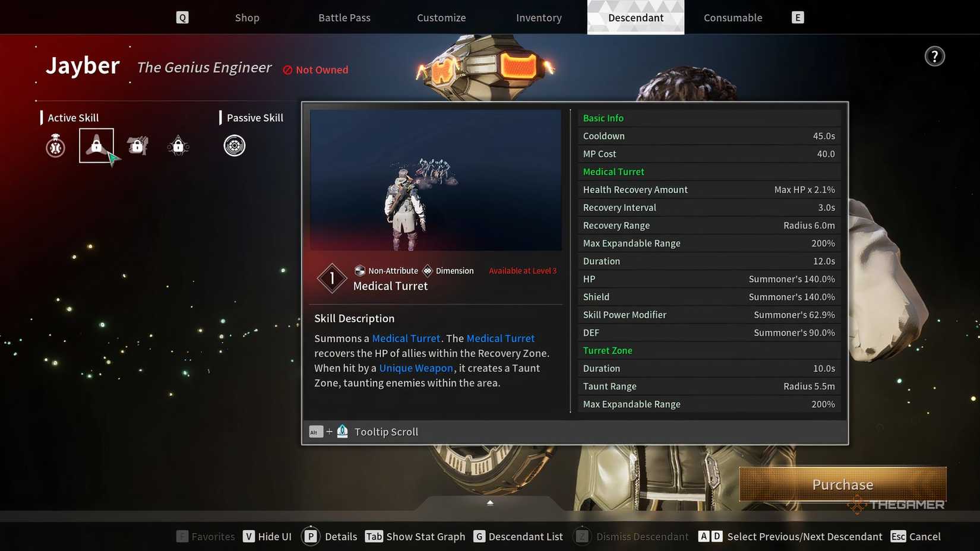
Task: Toggle Hide UI option
Action: 267,537
